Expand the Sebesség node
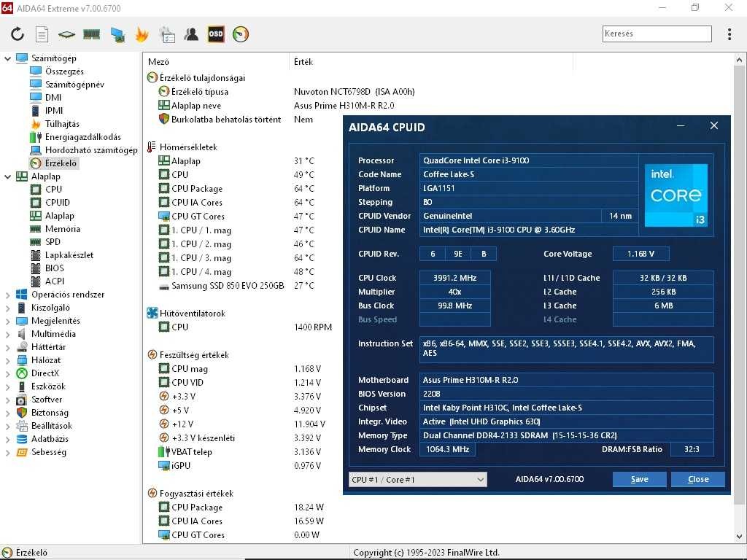The image size is (747, 560). click(x=7, y=452)
